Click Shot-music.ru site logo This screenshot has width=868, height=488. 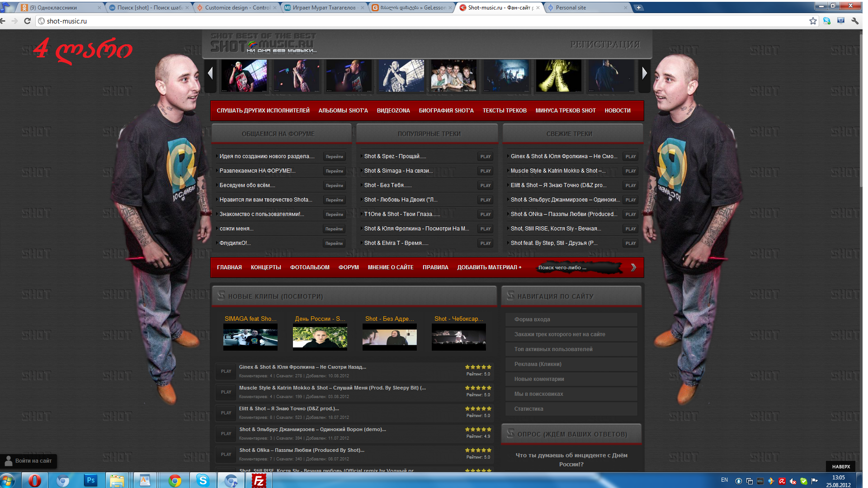263,44
